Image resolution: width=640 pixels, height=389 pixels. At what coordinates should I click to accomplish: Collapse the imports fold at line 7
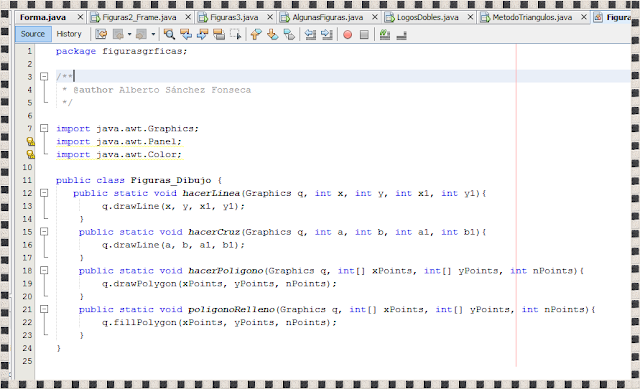(x=44, y=128)
